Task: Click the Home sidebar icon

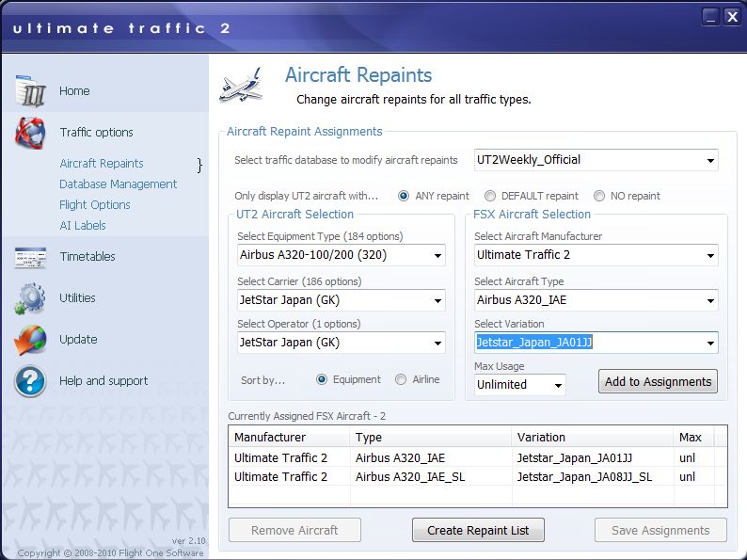Action: (x=30, y=90)
